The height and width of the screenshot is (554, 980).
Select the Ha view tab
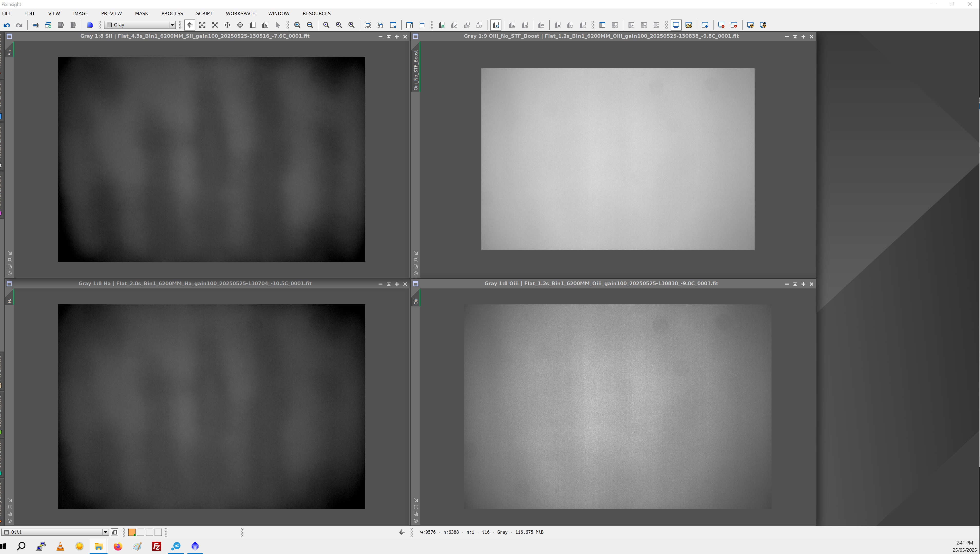9,297
